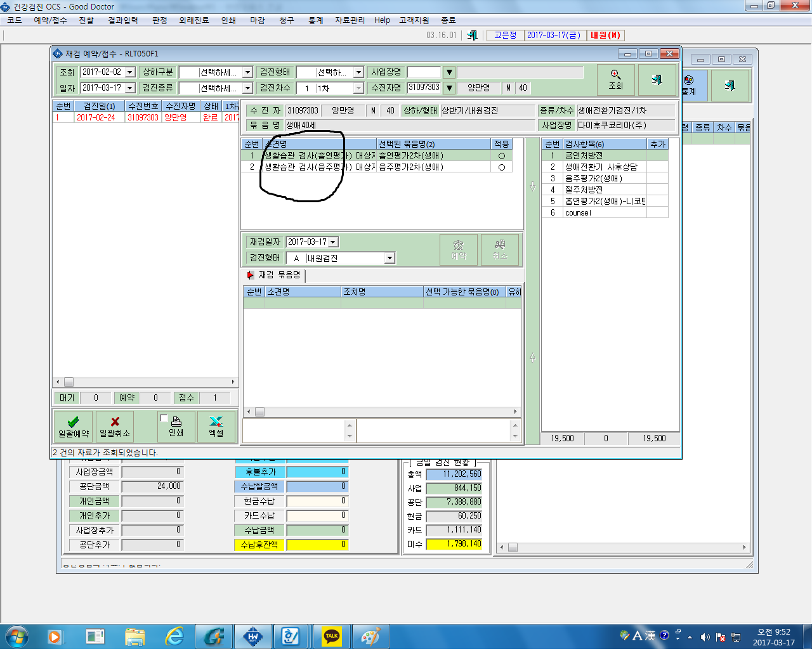
Task: Open the 통계 menu
Action: coord(315,20)
